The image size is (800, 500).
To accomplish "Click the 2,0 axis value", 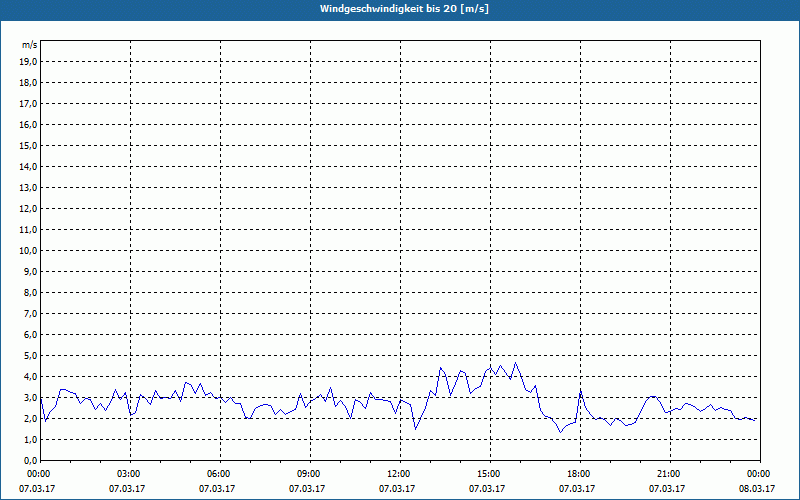I will [x=30, y=418].
